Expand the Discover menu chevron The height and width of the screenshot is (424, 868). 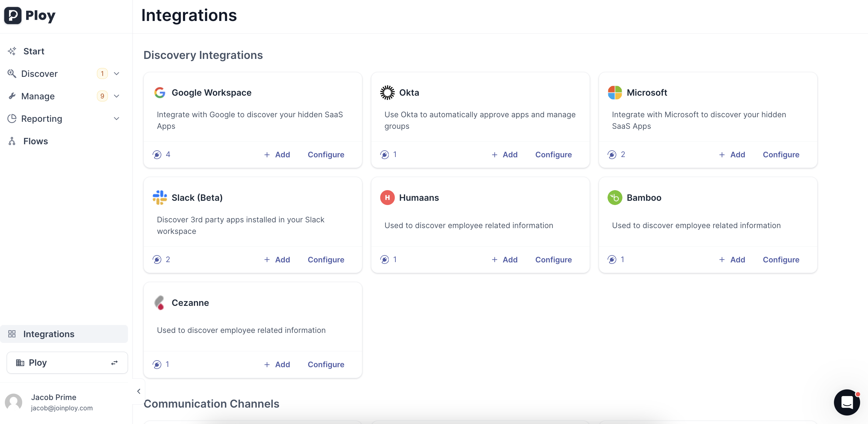pos(117,74)
